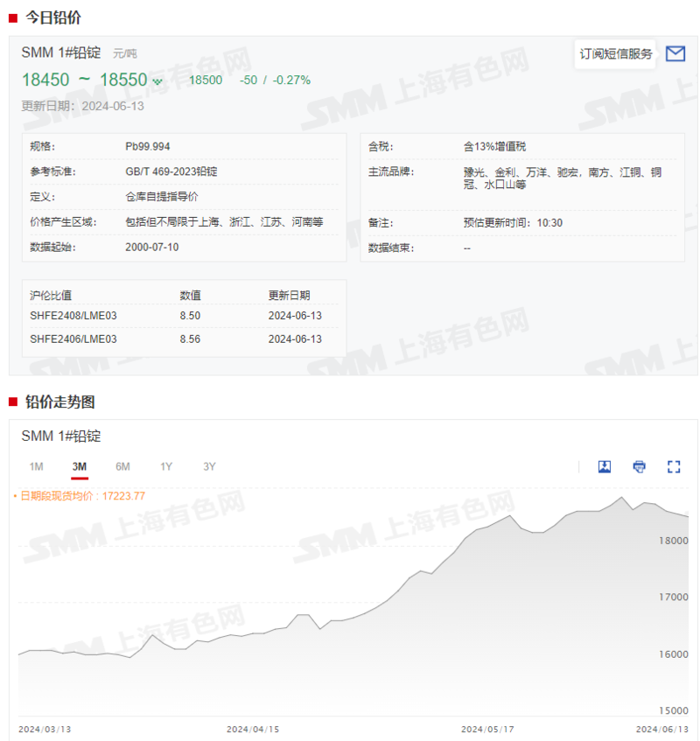Switch the chart to 6M range
Image resolution: width=700 pixels, height=741 pixels.
click(122, 467)
